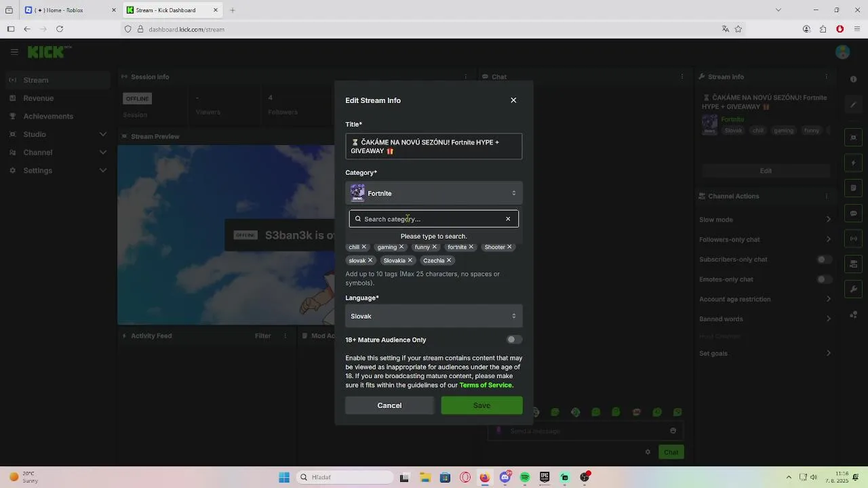This screenshot has width=868, height=488.
Task: Click the info icon in right sidebar
Action: tap(854, 79)
